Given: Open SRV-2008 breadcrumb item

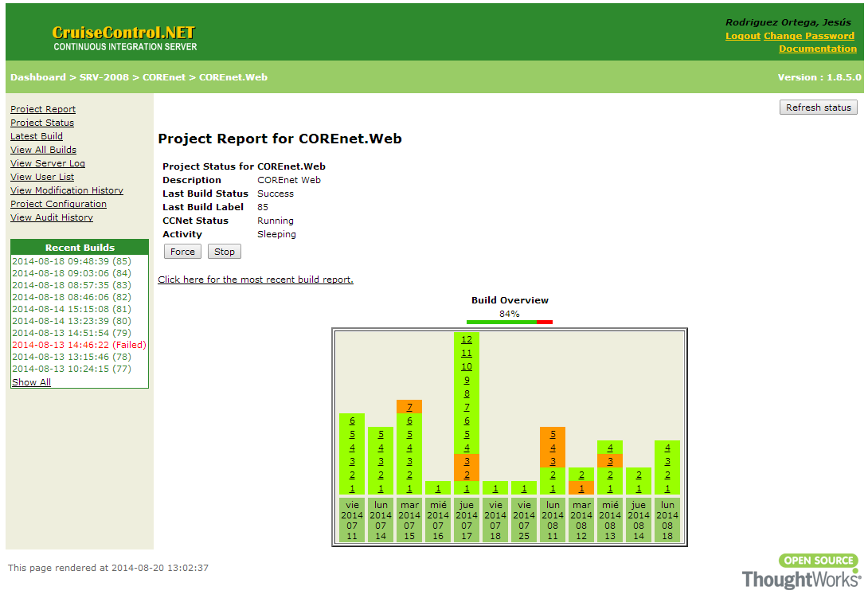Looking at the screenshot, I should click(104, 77).
